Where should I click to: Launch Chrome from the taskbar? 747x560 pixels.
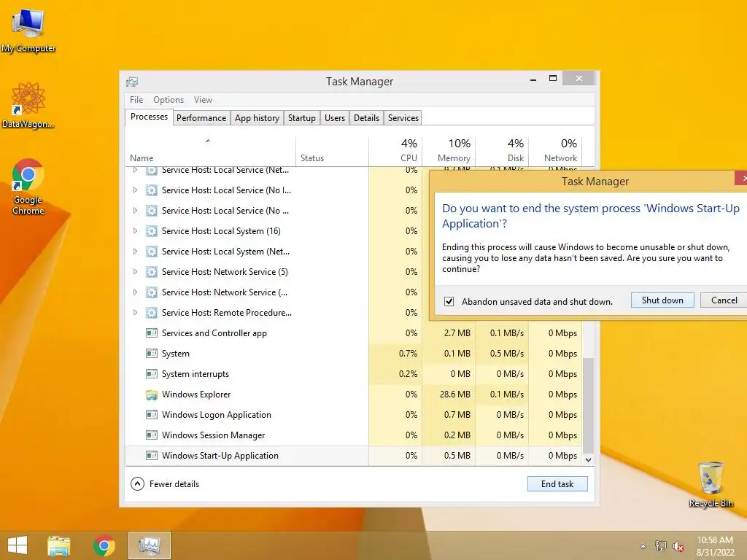click(104, 545)
